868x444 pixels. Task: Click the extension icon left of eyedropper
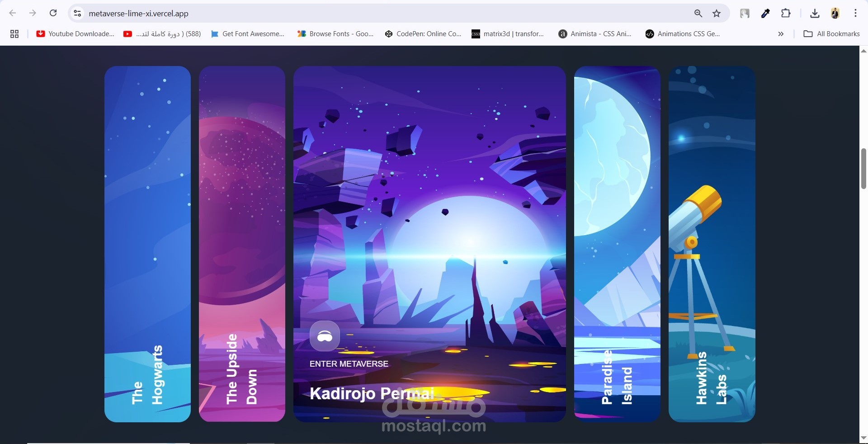[x=745, y=14]
